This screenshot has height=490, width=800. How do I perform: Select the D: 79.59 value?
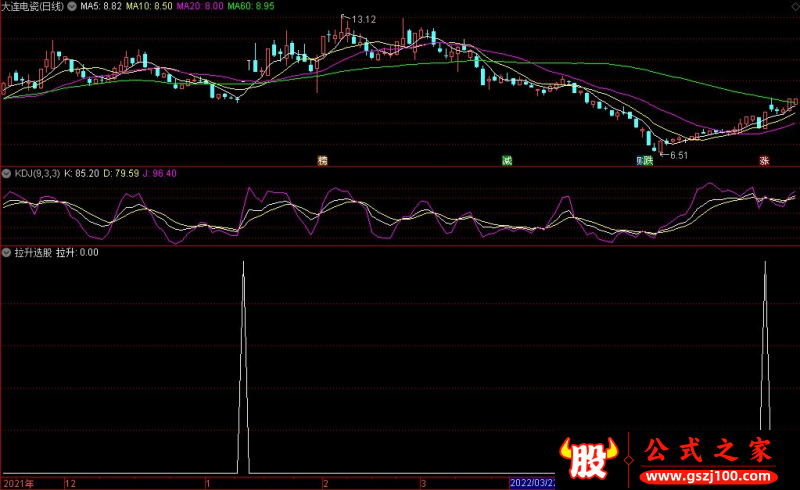point(121,174)
